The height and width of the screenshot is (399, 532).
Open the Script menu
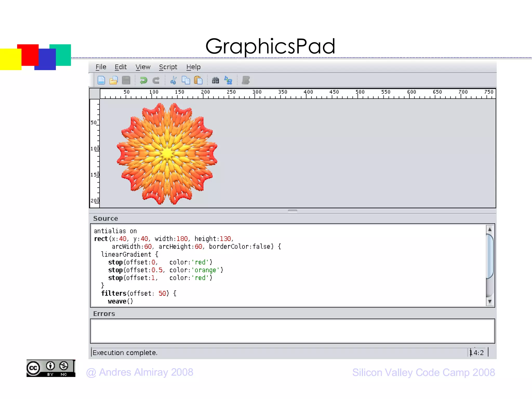(x=168, y=67)
